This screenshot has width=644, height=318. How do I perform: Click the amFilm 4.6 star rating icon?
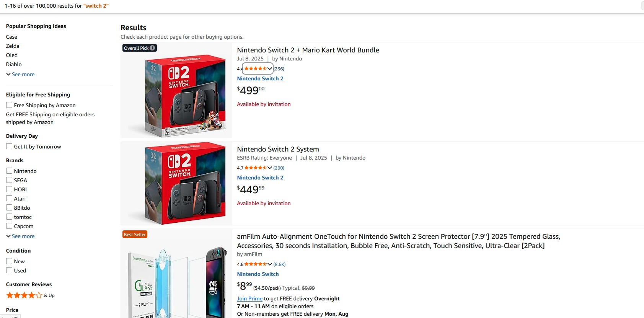pos(255,264)
